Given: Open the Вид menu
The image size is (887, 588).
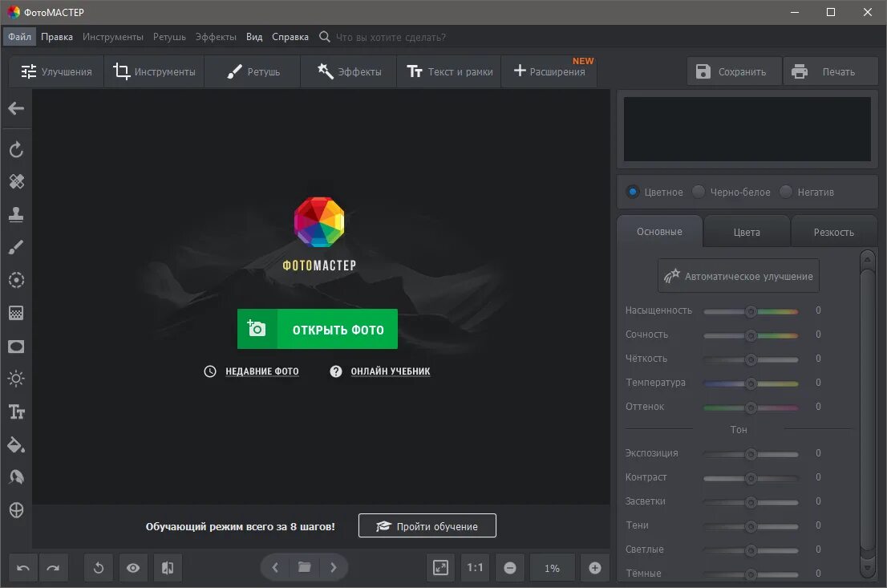Looking at the screenshot, I should tap(254, 37).
